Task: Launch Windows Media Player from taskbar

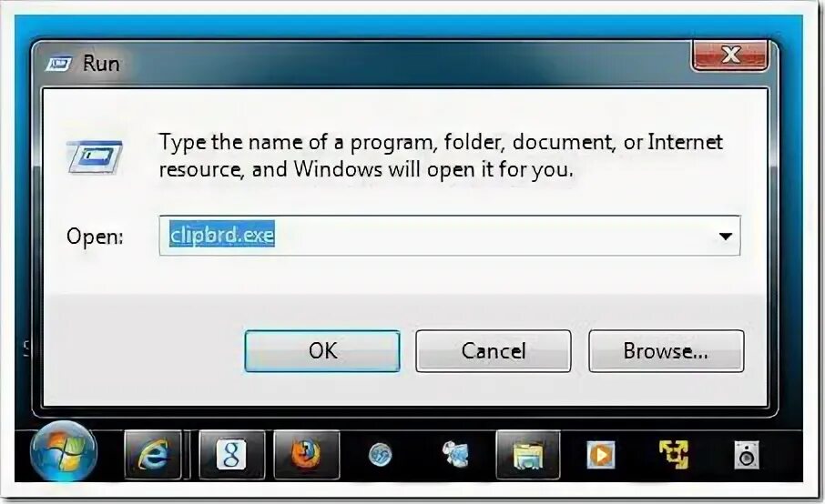Action: [600, 454]
